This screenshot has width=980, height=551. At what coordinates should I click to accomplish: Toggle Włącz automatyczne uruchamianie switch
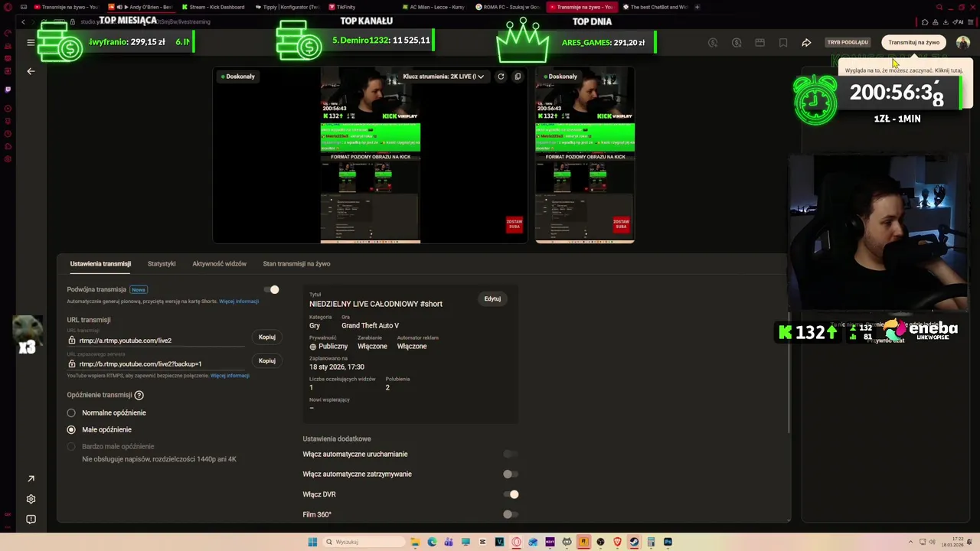[x=510, y=454]
